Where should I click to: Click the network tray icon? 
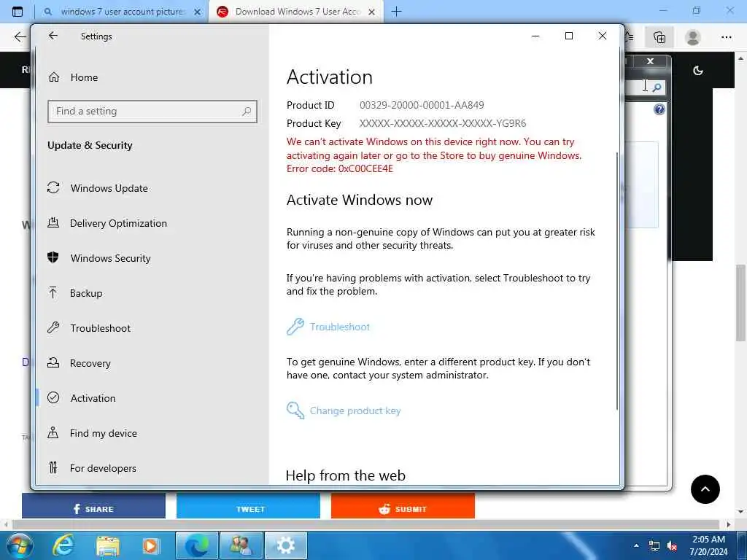[x=654, y=546]
